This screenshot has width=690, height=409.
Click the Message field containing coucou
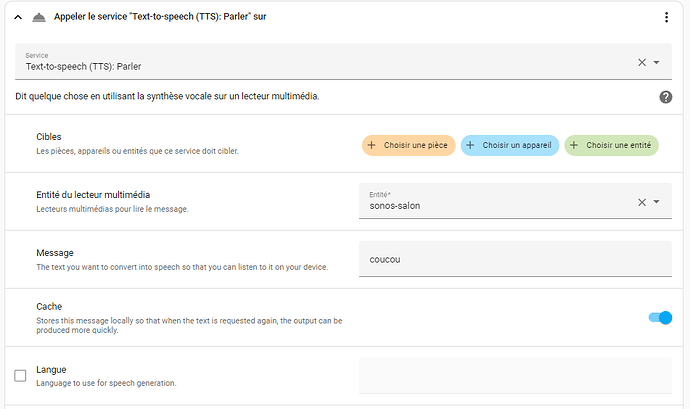coord(515,259)
